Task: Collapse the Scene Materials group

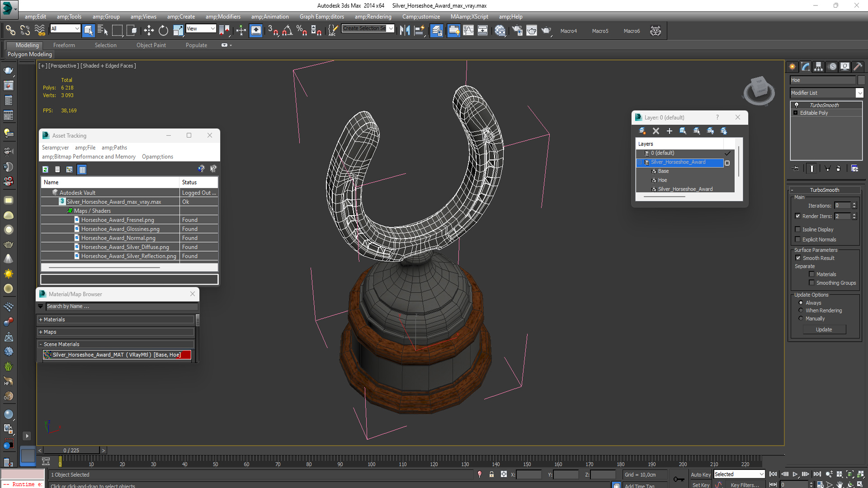Action: [x=117, y=344]
